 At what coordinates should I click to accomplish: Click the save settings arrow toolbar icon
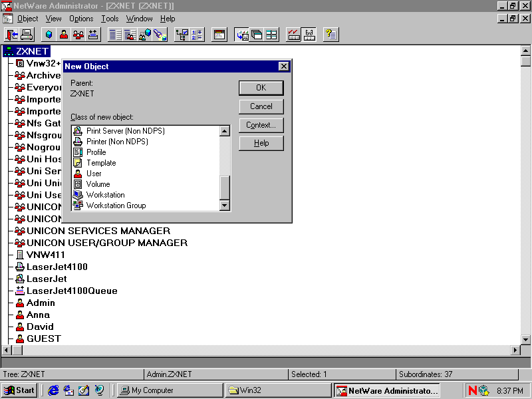point(242,35)
